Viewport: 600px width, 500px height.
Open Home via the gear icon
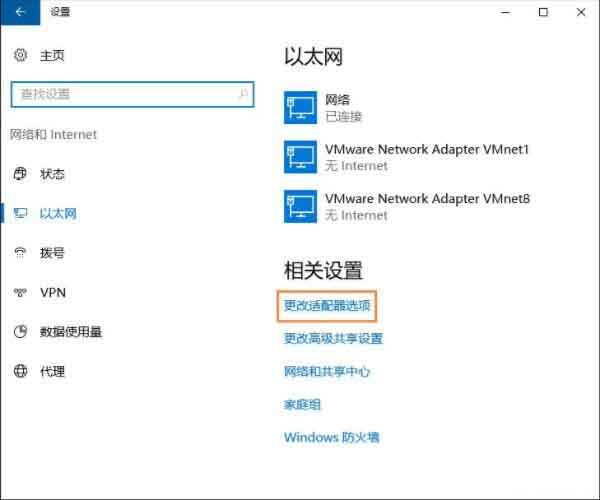pyautogui.click(x=20, y=55)
